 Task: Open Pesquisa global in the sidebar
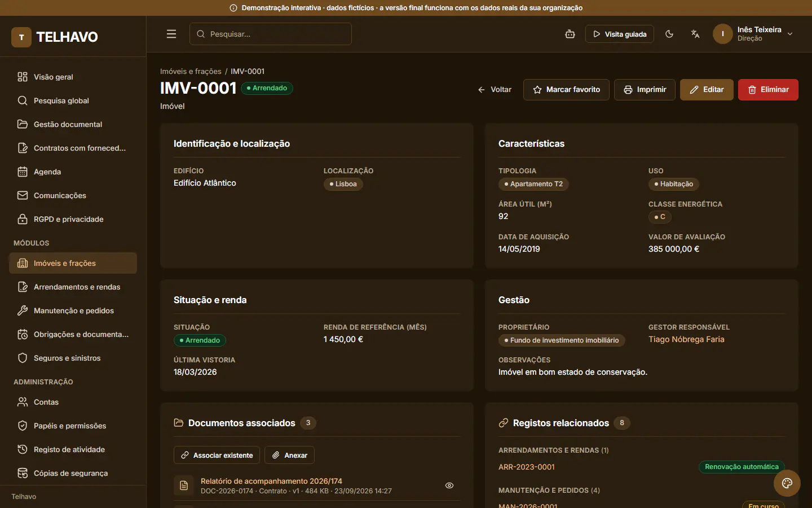[73, 100]
